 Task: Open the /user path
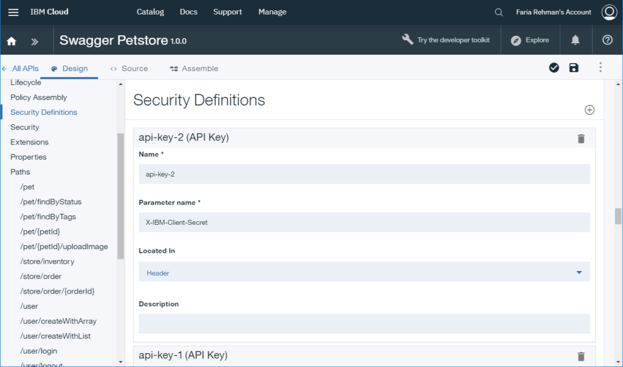coord(29,306)
